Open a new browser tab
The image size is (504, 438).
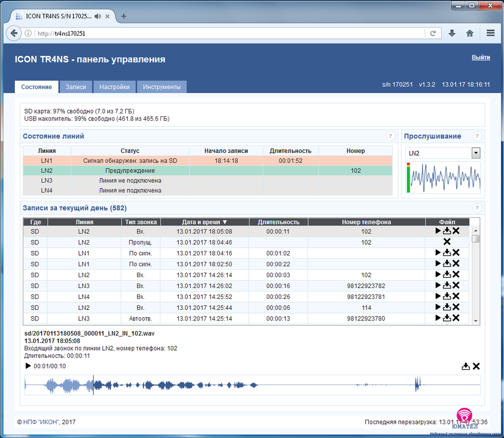124,17
